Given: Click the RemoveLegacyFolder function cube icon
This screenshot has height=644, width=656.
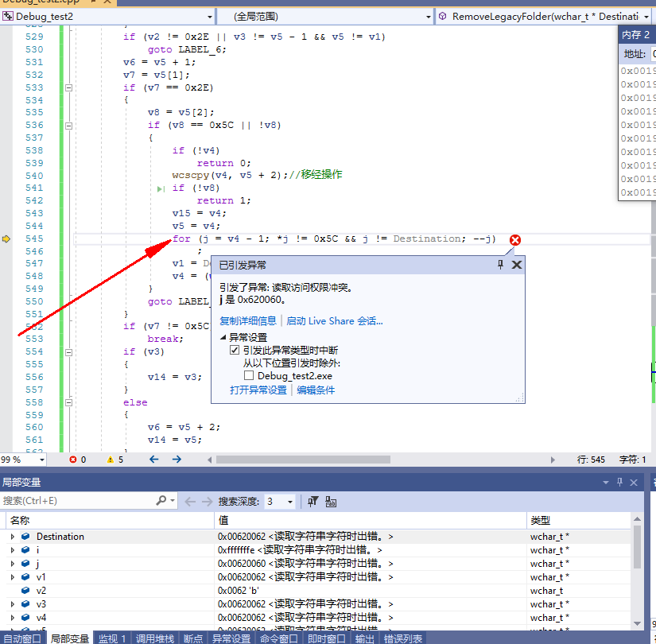Looking at the screenshot, I should tap(442, 17).
